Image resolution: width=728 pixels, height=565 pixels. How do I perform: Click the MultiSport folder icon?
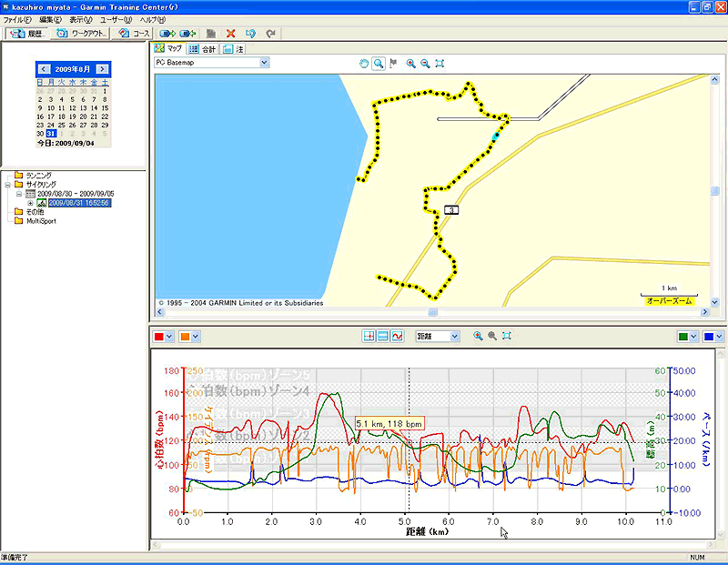pyautogui.click(x=18, y=221)
